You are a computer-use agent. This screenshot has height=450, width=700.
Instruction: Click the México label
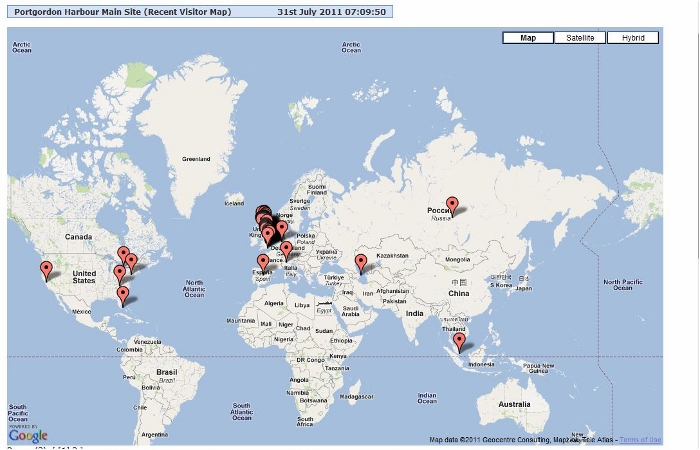82,312
